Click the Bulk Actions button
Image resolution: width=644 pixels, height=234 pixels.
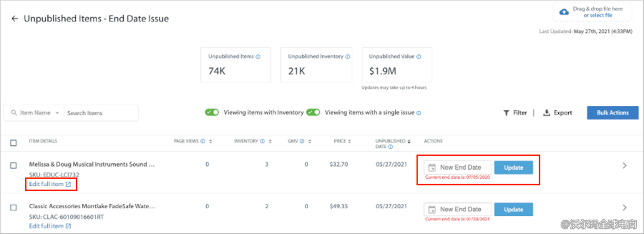click(612, 113)
